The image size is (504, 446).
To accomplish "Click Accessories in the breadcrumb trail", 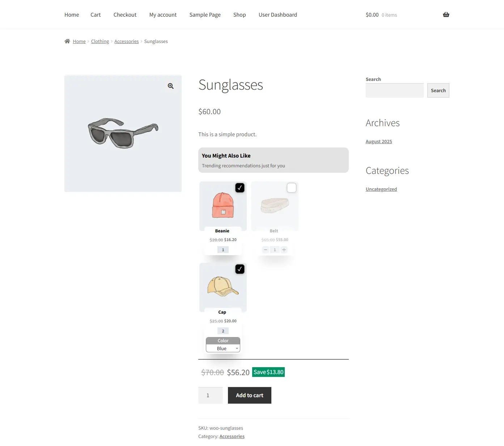I will [x=126, y=41].
